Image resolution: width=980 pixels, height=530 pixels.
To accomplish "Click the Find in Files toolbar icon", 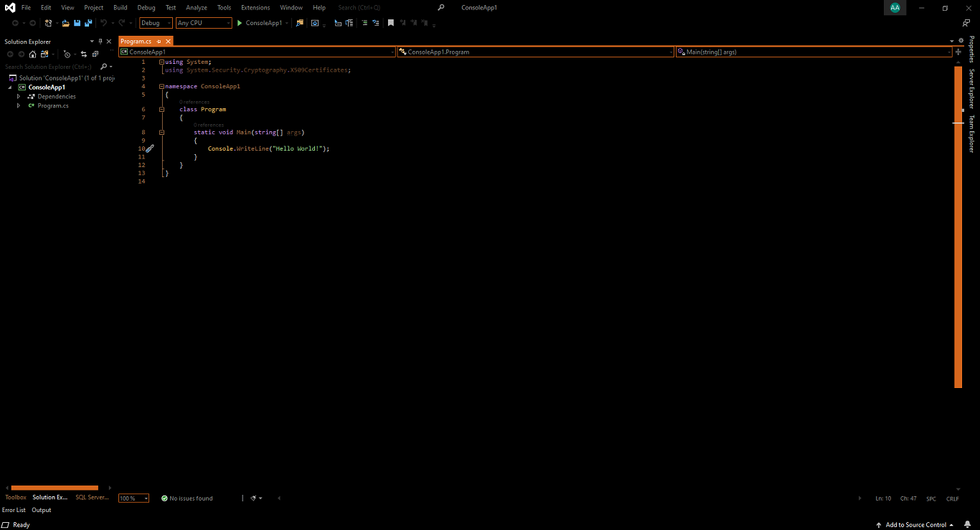I will (x=300, y=23).
